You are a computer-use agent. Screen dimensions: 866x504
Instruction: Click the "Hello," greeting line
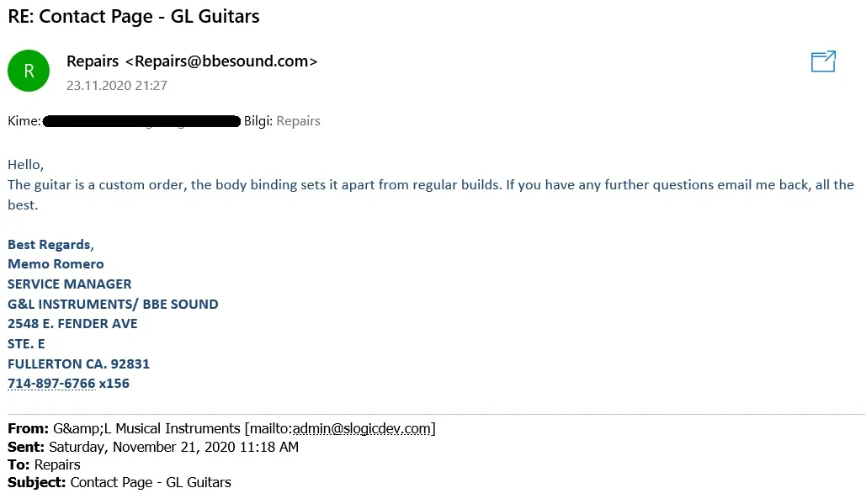pos(25,164)
